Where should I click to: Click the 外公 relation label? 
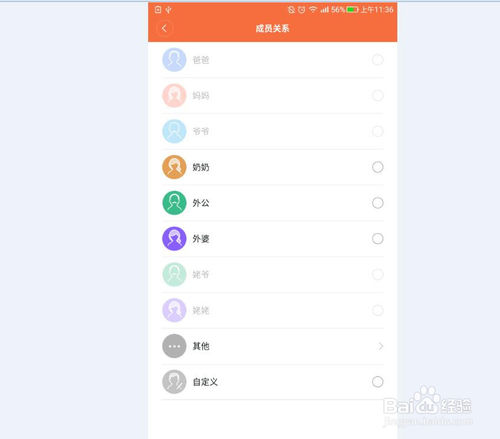pyautogui.click(x=201, y=203)
